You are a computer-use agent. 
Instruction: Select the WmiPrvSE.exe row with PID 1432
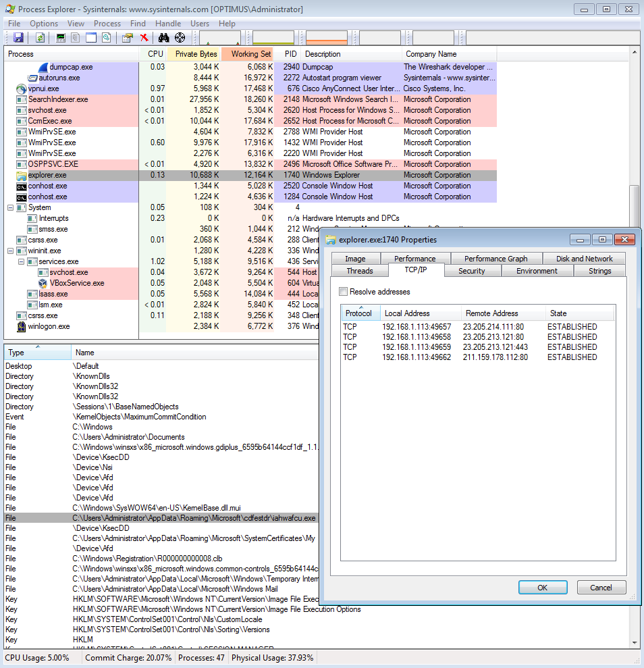(x=250, y=143)
